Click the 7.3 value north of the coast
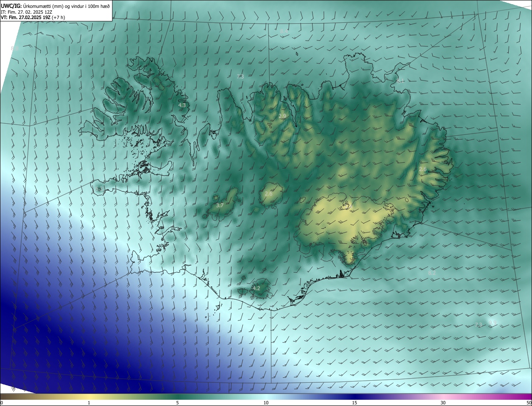 (240, 76)
